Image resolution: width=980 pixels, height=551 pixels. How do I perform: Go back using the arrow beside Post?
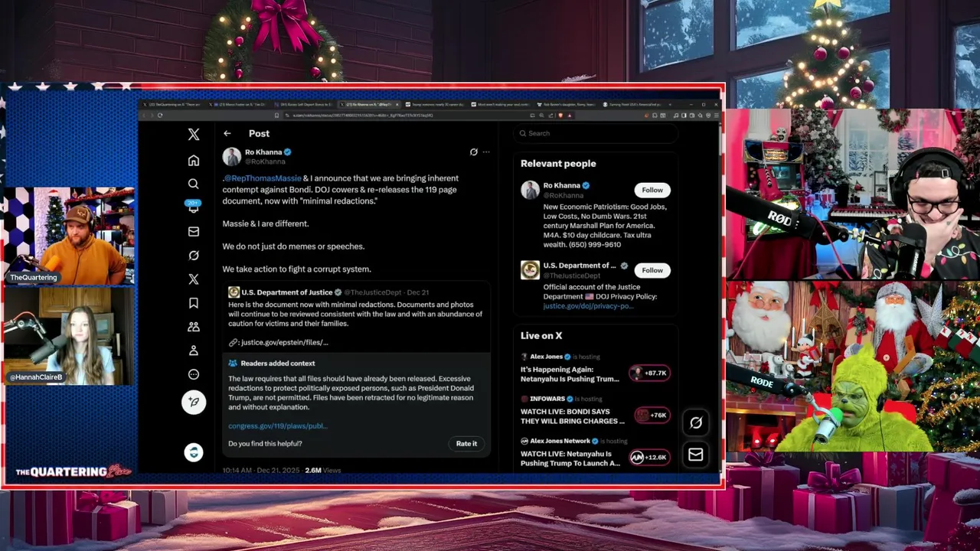coord(227,133)
